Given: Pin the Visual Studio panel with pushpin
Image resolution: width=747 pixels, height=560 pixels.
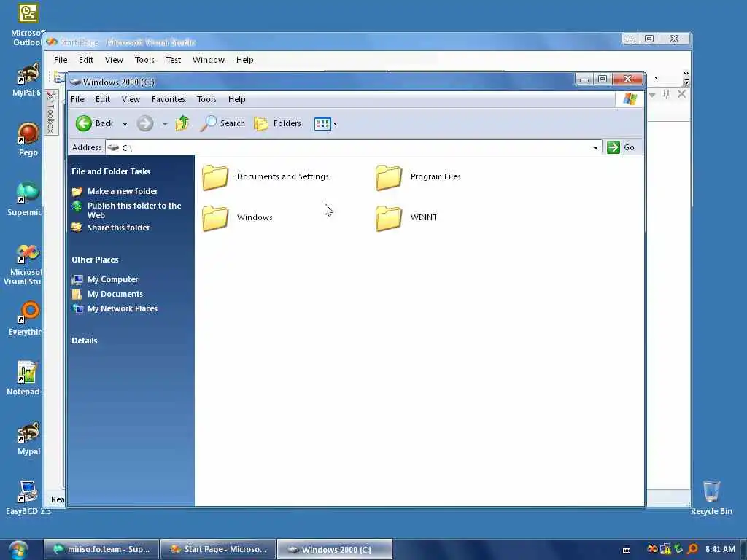Looking at the screenshot, I should pyautogui.click(x=667, y=94).
